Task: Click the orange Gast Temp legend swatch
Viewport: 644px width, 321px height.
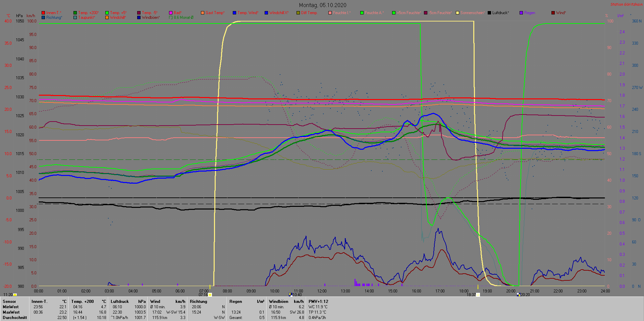Action: tap(203, 13)
